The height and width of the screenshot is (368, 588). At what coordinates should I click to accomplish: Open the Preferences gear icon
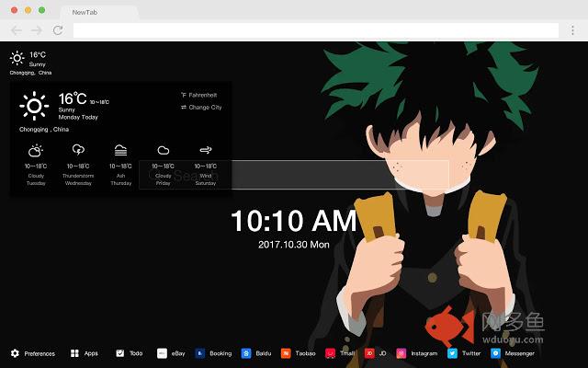click(15, 353)
